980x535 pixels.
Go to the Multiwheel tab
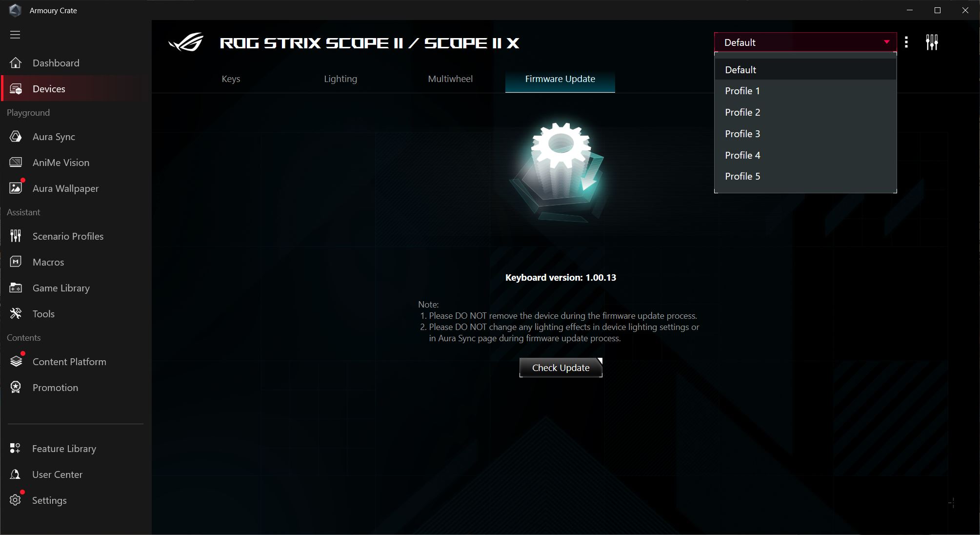pos(450,79)
